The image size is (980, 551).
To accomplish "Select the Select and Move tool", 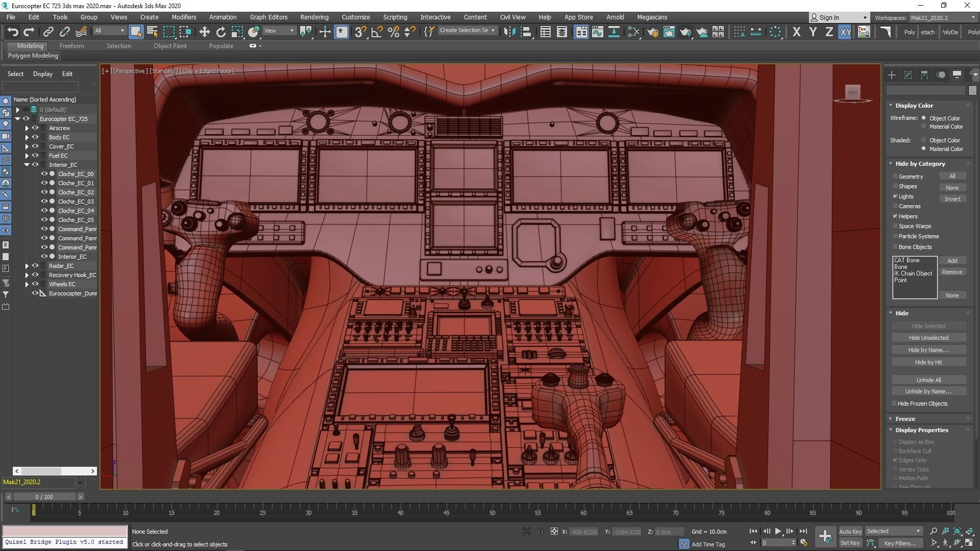I will point(204,32).
